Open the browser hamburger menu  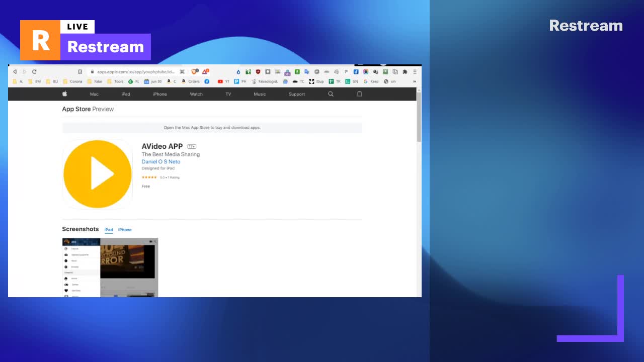[x=415, y=72]
